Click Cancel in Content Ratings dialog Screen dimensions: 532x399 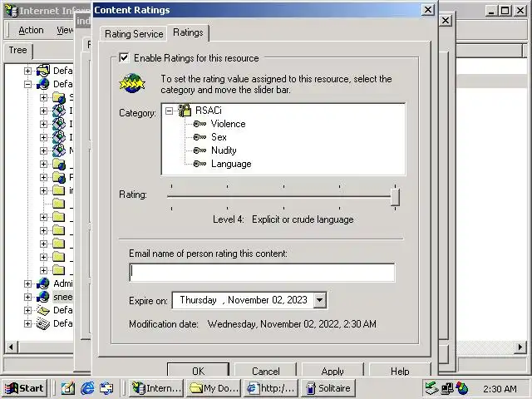click(x=266, y=372)
